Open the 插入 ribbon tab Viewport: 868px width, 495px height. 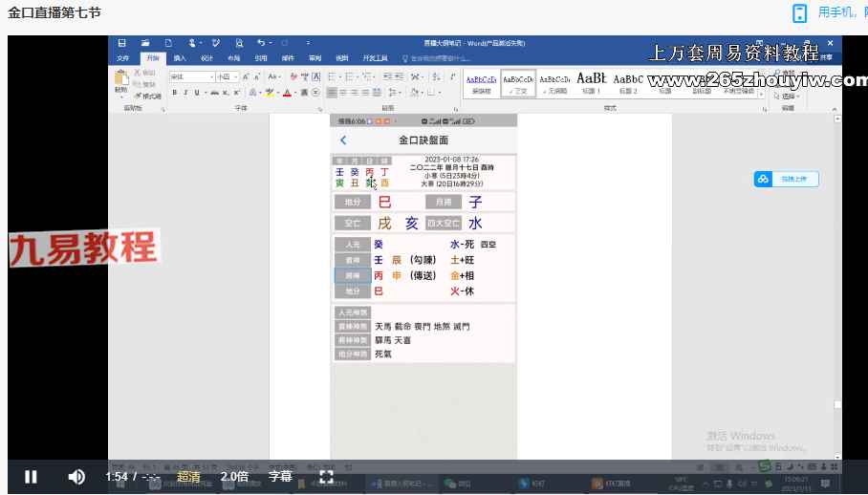[x=180, y=58]
